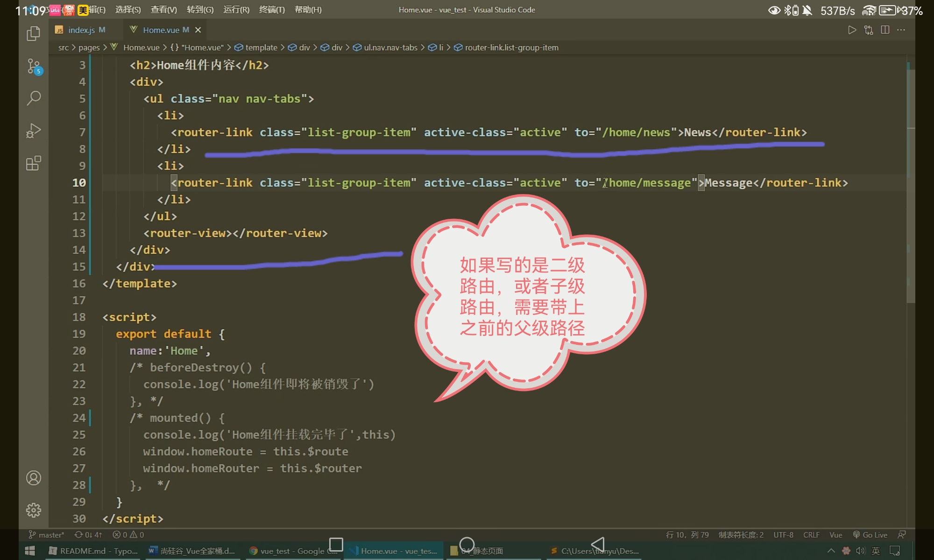This screenshot has width=934, height=560.
Task: Open the more actions ellipsis menu
Action: click(901, 30)
